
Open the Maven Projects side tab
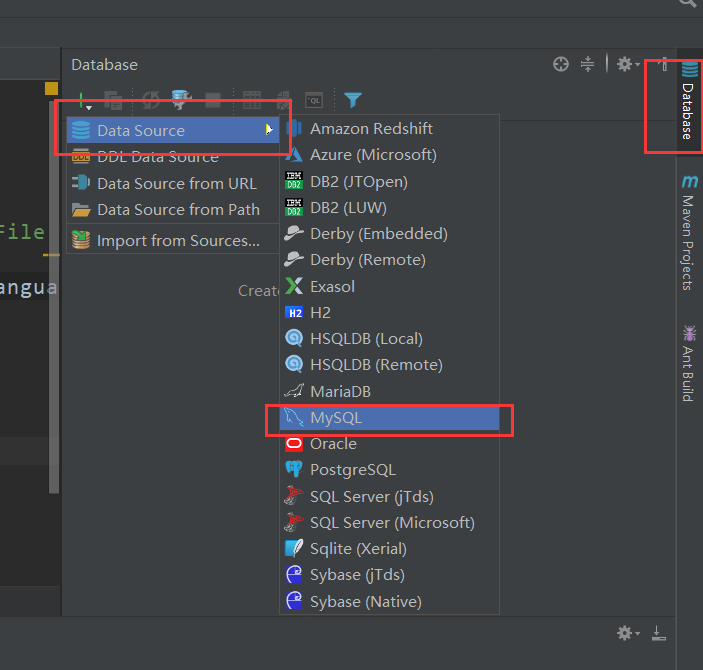click(689, 232)
